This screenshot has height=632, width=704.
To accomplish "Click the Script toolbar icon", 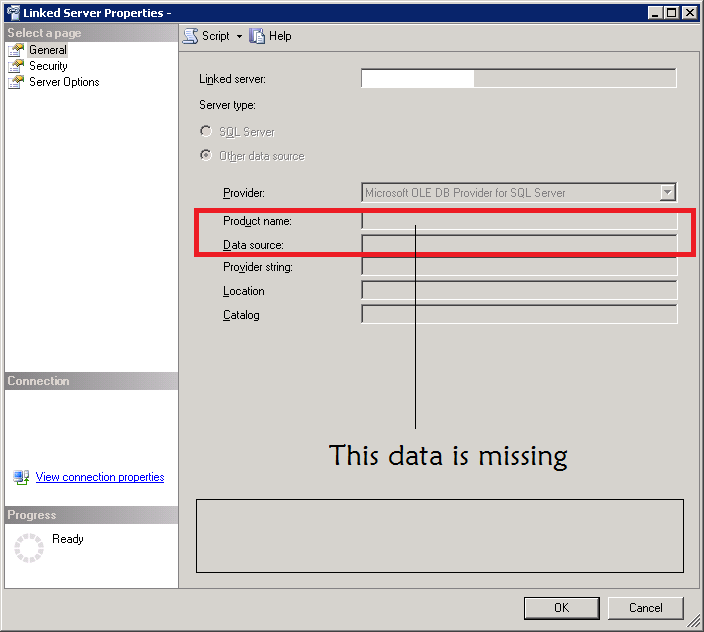I will (190, 36).
